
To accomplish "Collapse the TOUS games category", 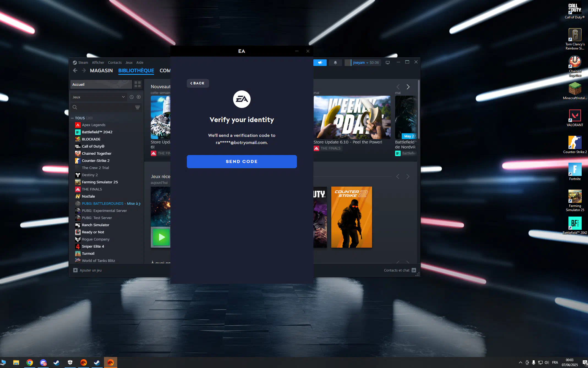I will 72,118.
